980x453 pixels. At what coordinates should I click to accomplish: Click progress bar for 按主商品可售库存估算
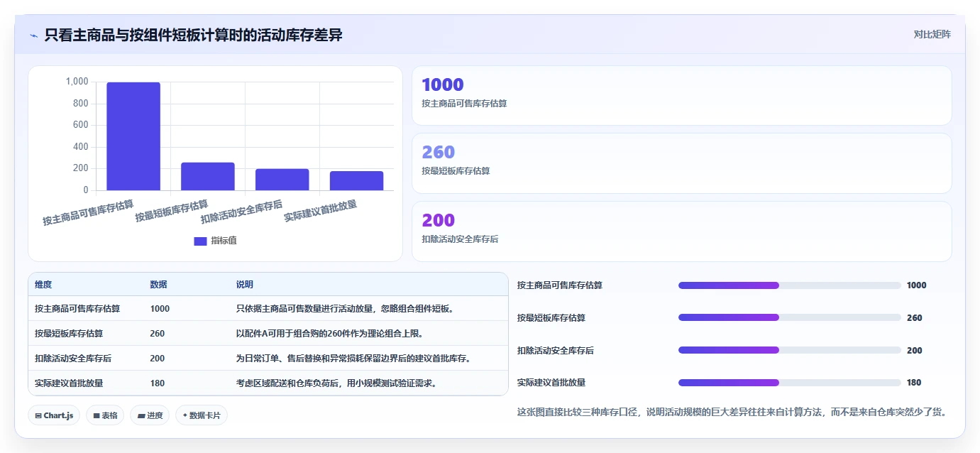point(790,285)
